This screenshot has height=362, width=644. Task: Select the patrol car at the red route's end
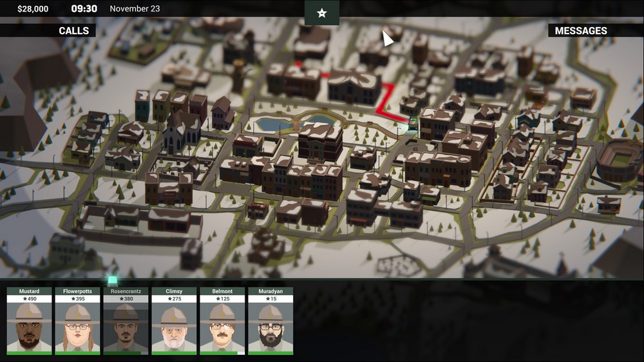tap(412, 122)
